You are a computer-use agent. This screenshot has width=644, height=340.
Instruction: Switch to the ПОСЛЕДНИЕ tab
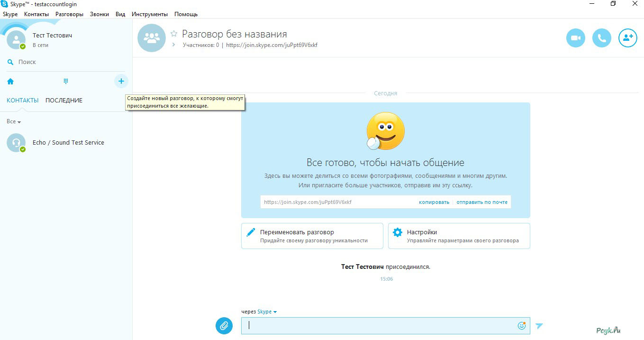[x=64, y=101]
